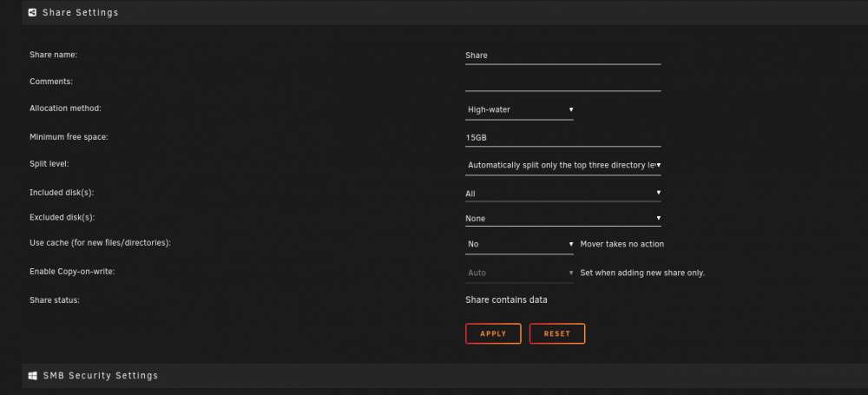Click the share icon beside Share Settings

coord(32,12)
